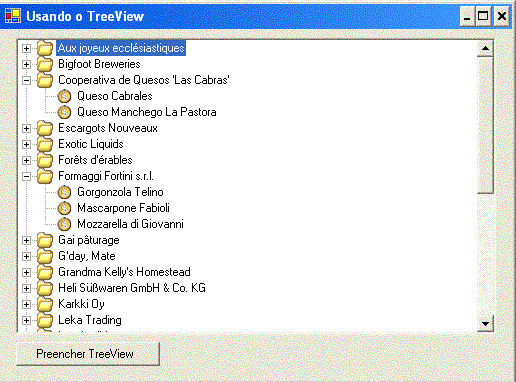Image resolution: width=516 pixels, height=382 pixels.
Task: Minimize the Usando o TreeView window
Action: coord(467,16)
